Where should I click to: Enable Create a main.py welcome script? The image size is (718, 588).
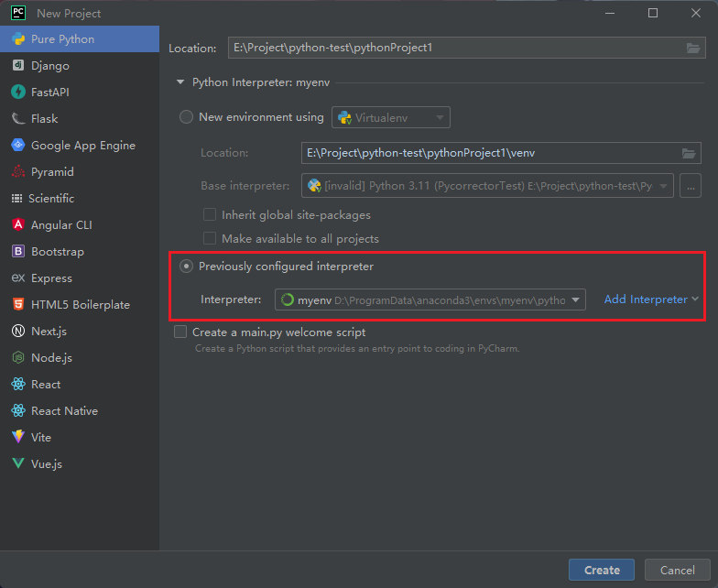(x=180, y=332)
